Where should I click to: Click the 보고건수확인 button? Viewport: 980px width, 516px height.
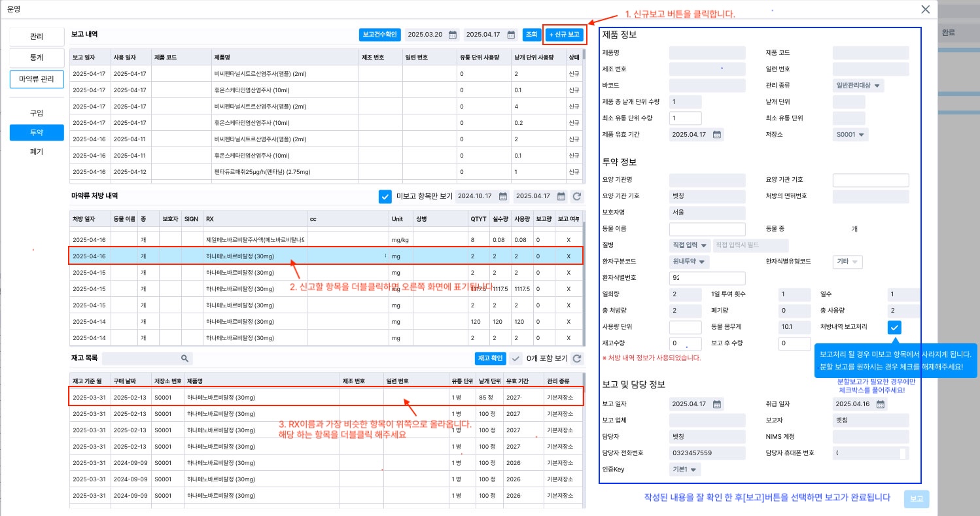point(379,35)
